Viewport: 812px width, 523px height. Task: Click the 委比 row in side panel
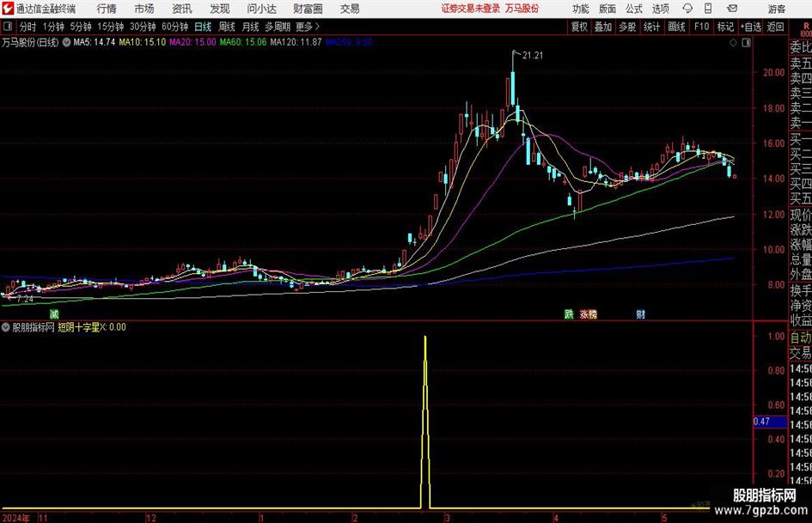[801, 47]
